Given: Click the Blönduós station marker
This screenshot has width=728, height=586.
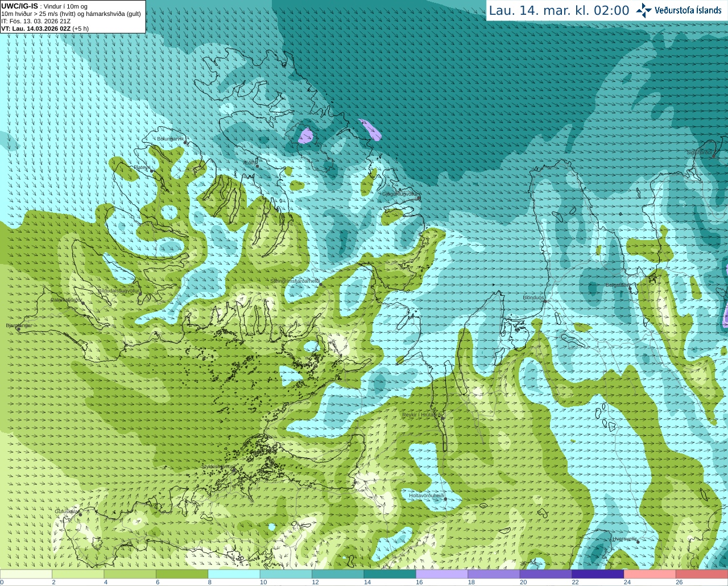Looking at the screenshot, I should pyautogui.click(x=545, y=302).
